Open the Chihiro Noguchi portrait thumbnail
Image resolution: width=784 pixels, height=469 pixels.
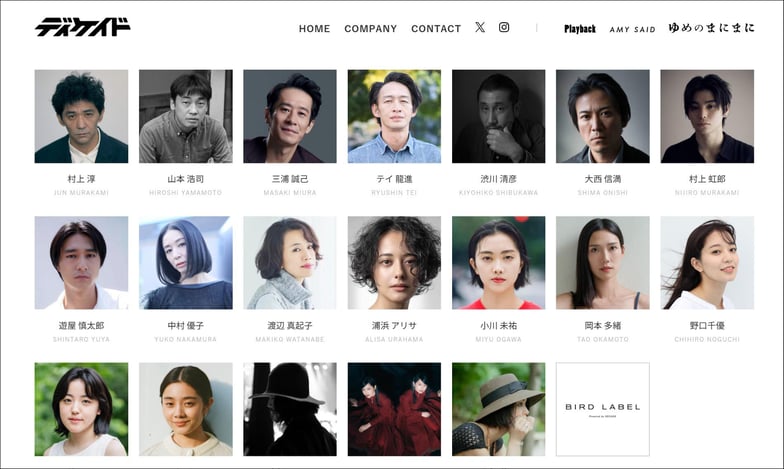[x=707, y=262]
